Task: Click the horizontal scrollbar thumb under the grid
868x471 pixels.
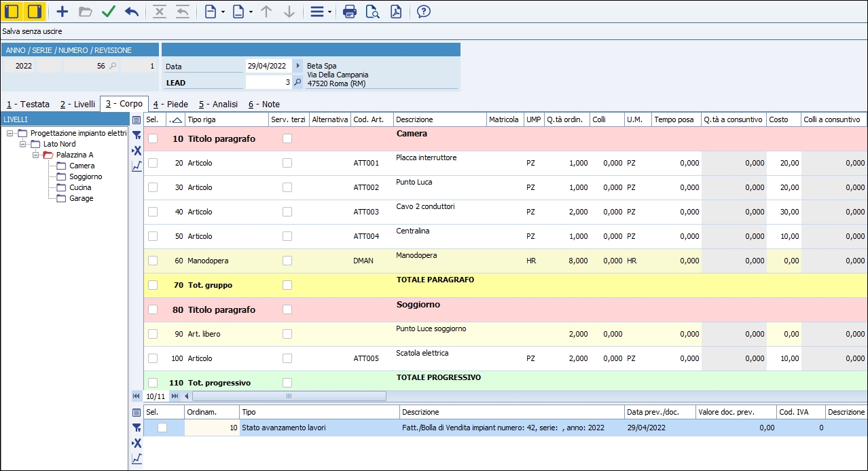Action: [x=289, y=396]
